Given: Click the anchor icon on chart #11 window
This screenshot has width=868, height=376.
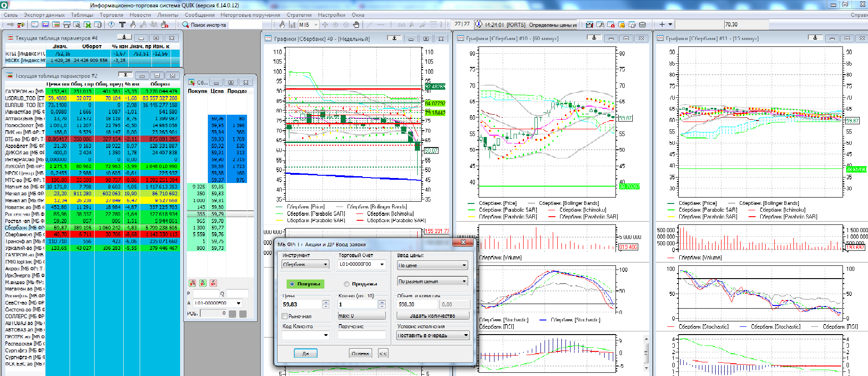Looking at the screenshot, I should [x=815, y=38].
